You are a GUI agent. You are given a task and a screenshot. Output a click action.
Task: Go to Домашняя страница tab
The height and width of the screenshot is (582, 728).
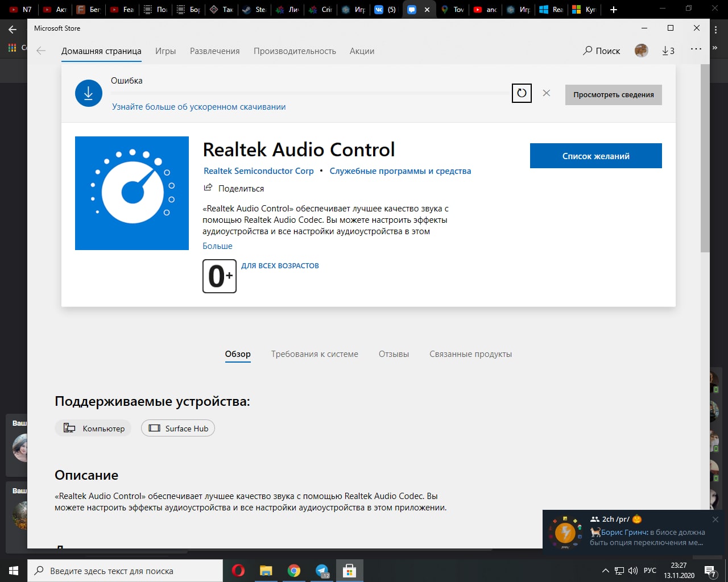point(101,51)
